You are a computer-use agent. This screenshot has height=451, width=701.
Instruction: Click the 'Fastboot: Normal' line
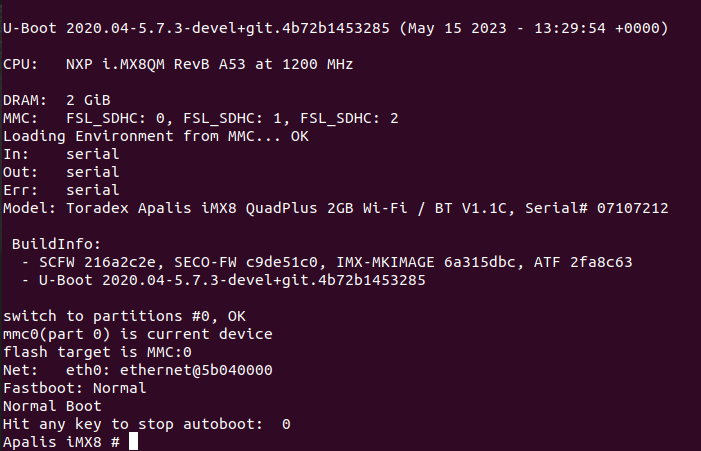pyautogui.click(x=75, y=388)
